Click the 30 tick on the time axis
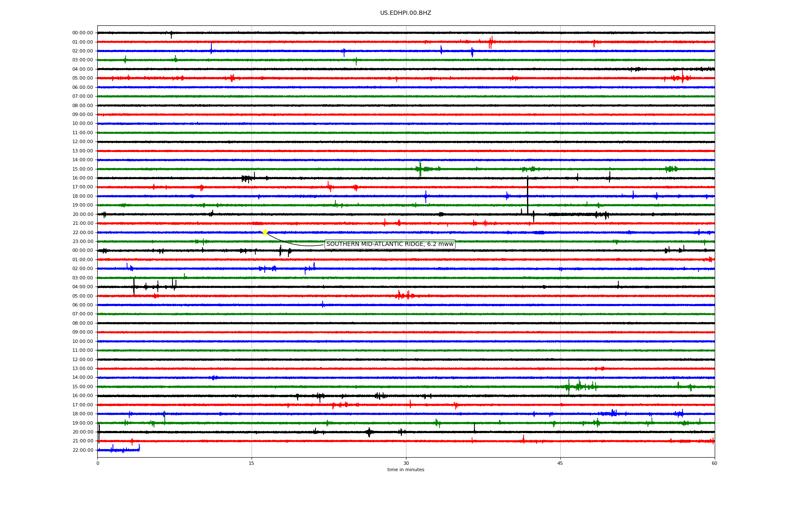This screenshot has height=508, width=812. (406, 463)
